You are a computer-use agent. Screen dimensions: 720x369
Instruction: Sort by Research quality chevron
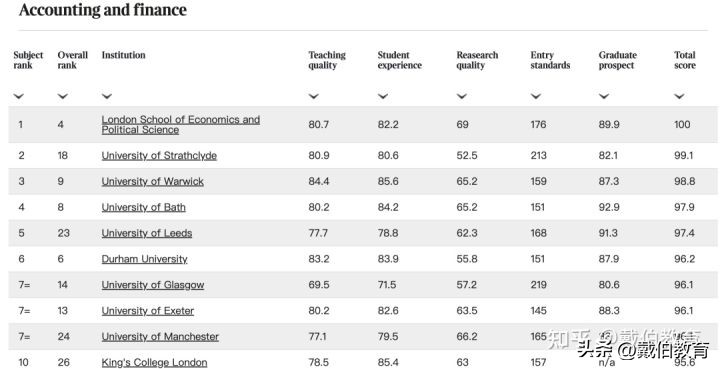(x=462, y=96)
